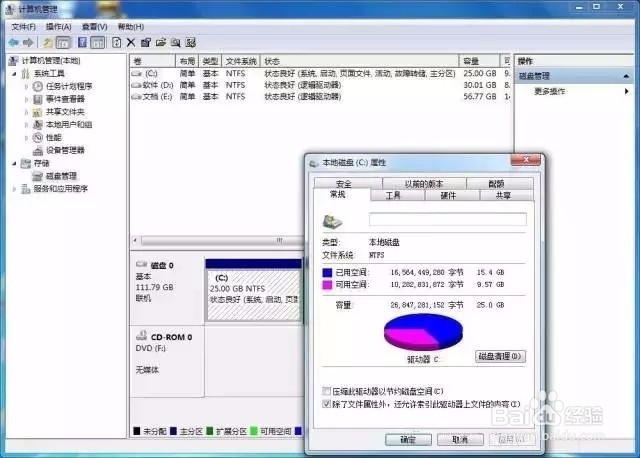Click the 确定 button
This screenshot has height=458, width=640.
click(408, 439)
